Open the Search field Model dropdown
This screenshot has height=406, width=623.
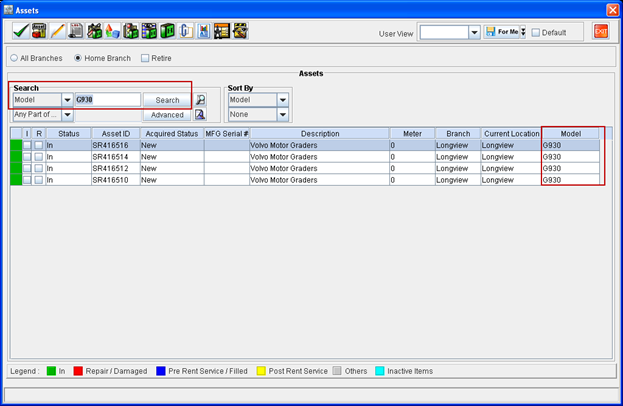click(67, 100)
